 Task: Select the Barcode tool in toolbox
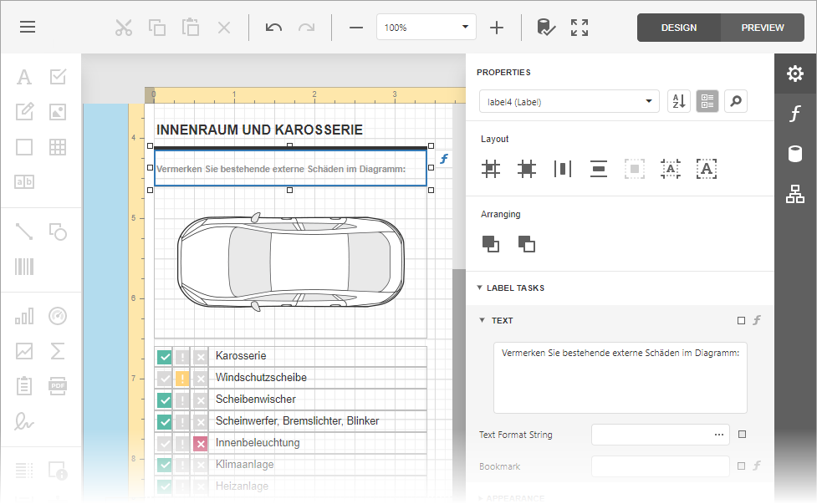(24, 267)
